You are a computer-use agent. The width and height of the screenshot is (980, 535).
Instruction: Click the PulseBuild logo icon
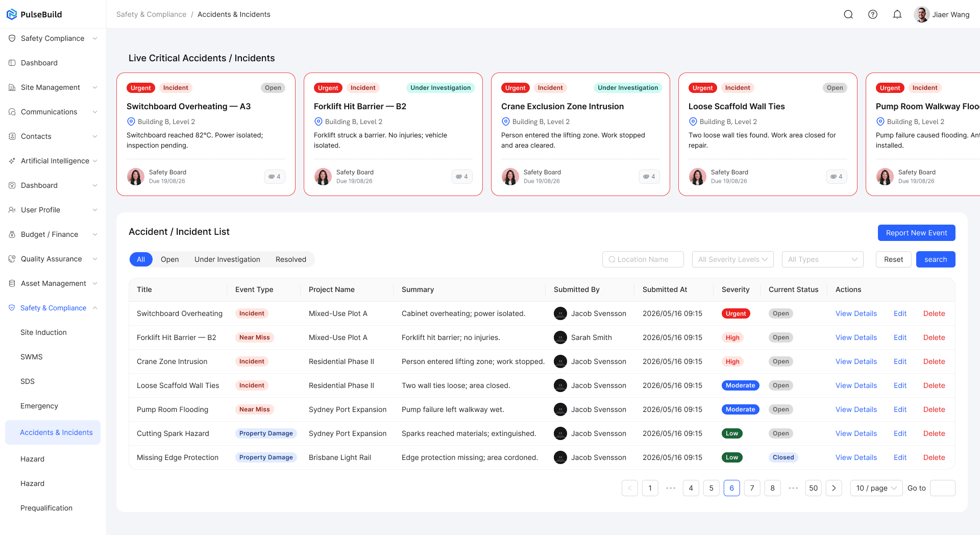(x=12, y=14)
